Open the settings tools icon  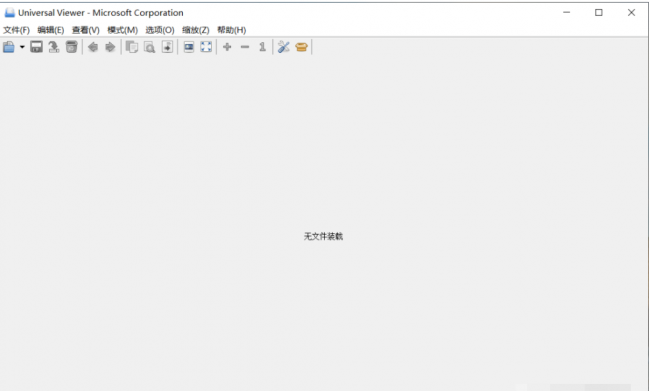click(284, 47)
